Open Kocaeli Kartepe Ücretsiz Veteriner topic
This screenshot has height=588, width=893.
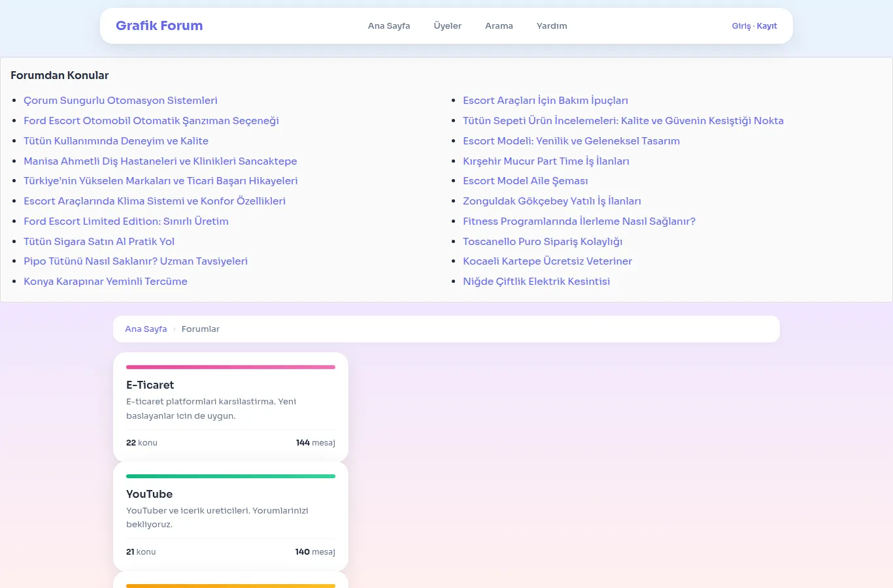(x=547, y=261)
